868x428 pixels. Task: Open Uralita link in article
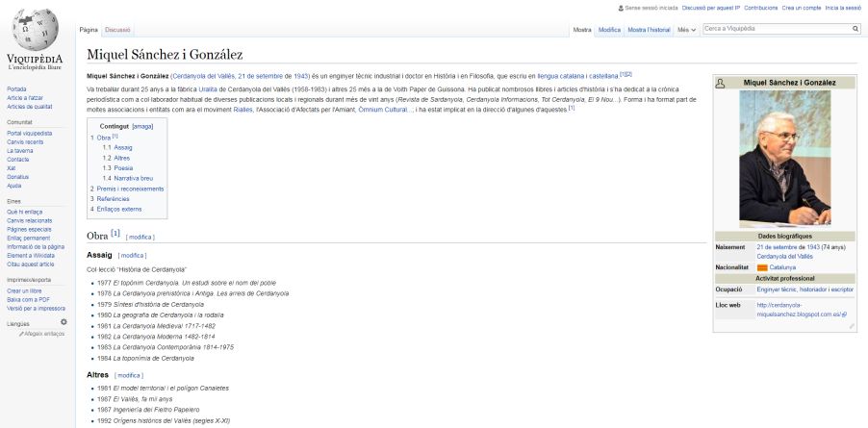pyautogui.click(x=208, y=89)
